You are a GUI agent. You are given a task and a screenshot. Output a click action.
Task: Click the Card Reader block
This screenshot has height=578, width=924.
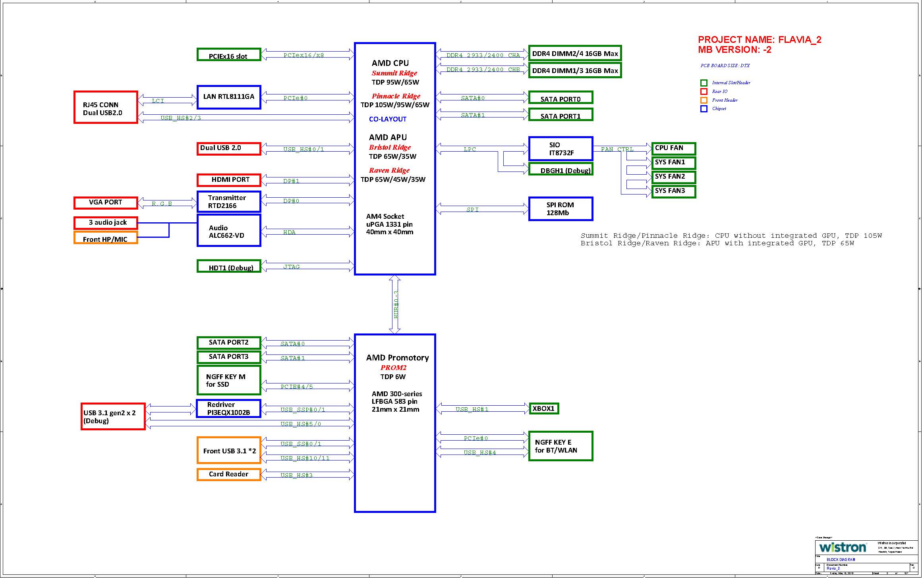tap(228, 474)
